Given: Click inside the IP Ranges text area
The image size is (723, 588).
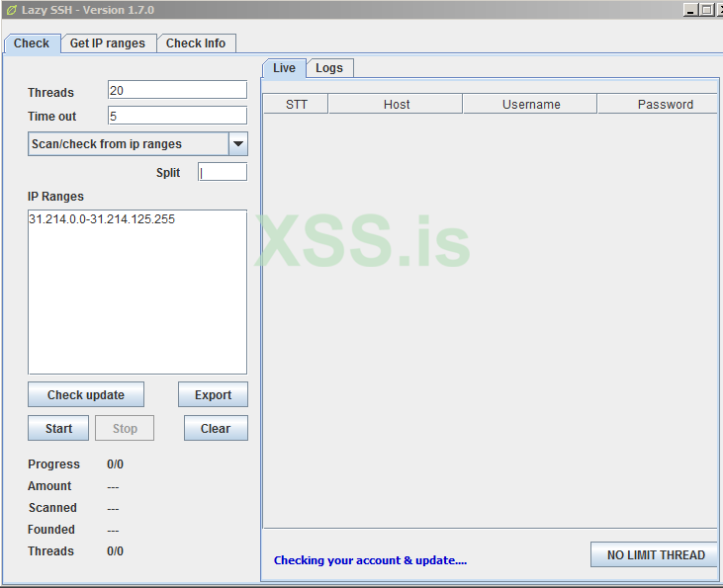Looking at the screenshot, I should (x=137, y=293).
